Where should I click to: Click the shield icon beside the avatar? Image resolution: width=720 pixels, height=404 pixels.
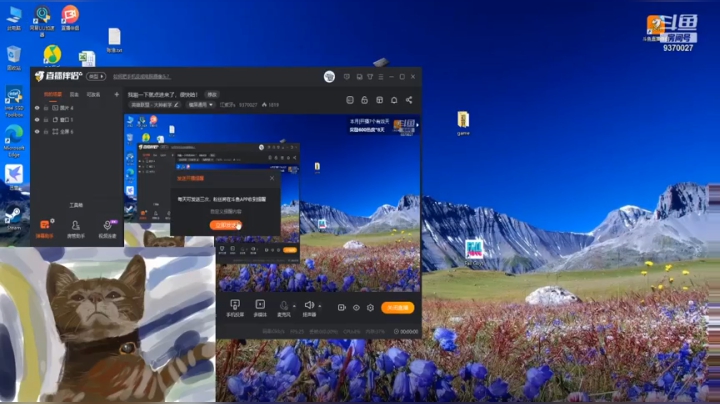(x=347, y=77)
